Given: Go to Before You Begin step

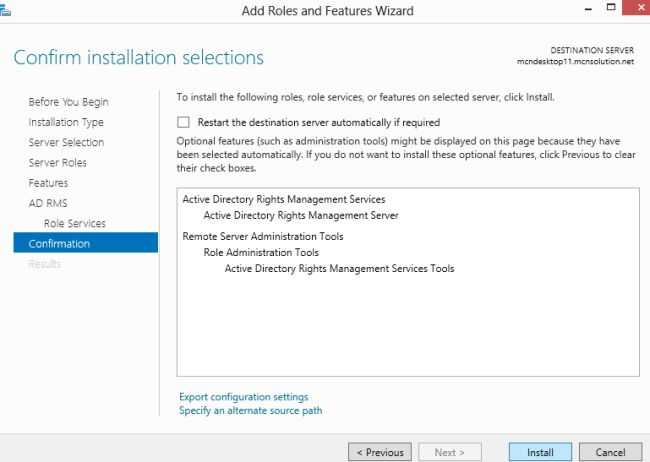Looking at the screenshot, I should [x=68, y=102].
